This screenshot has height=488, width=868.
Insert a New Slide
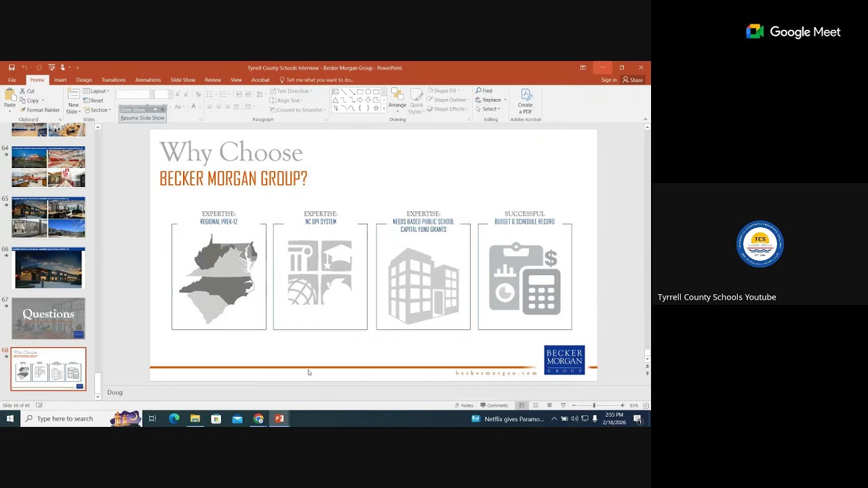click(x=73, y=100)
